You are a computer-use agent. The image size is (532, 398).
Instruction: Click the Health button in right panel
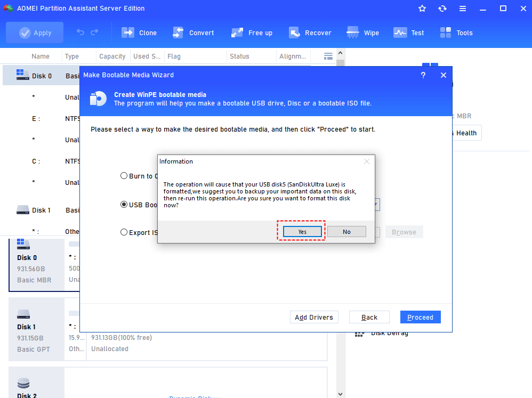pos(466,133)
